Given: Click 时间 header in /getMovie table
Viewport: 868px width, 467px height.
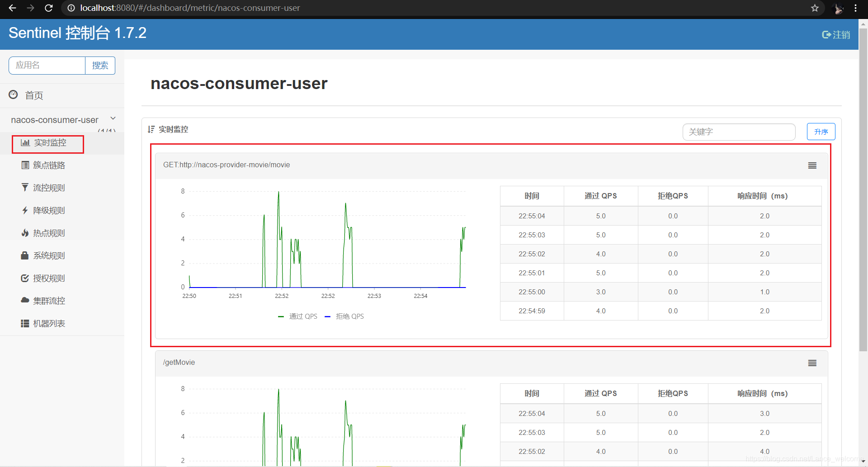Looking at the screenshot, I should (x=532, y=394).
